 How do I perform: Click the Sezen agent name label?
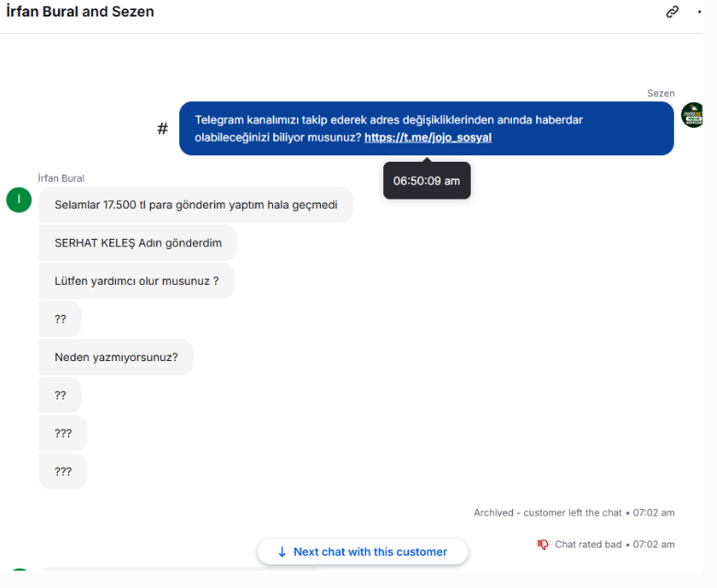(660, 93)
